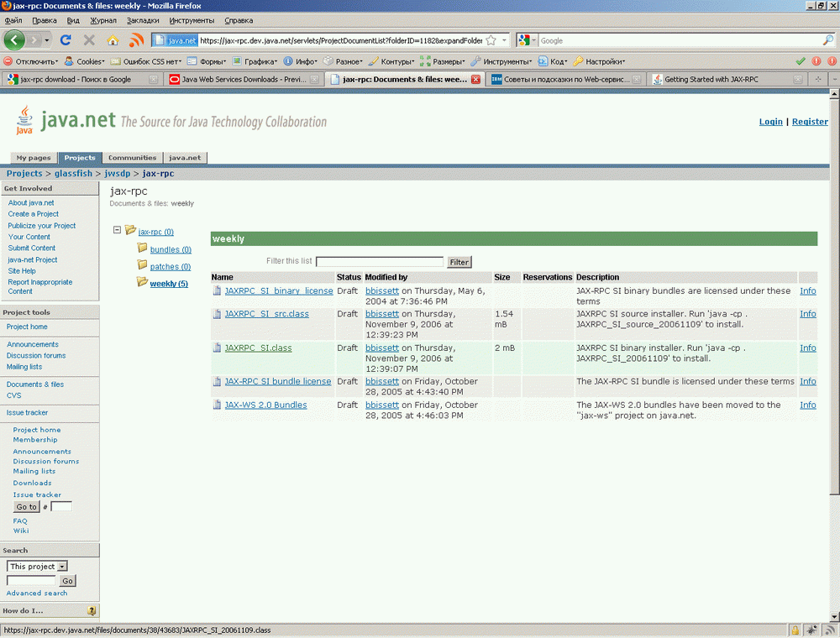The width and height of the screenshot is (840, 638).
Task: Select the My pages site tab
Action: pyautogui.click(x=34, y=158)
